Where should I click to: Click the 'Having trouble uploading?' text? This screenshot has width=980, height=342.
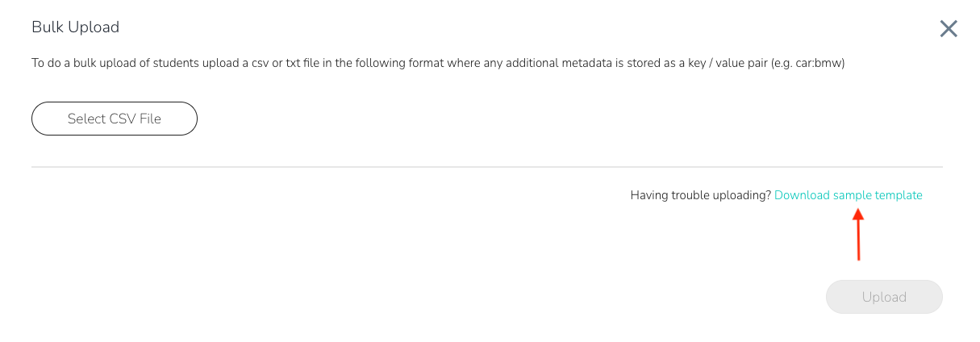pos(700,195)
